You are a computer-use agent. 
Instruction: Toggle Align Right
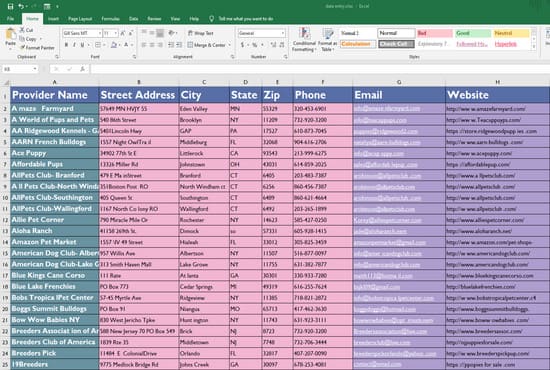click(x=160, y=45)
